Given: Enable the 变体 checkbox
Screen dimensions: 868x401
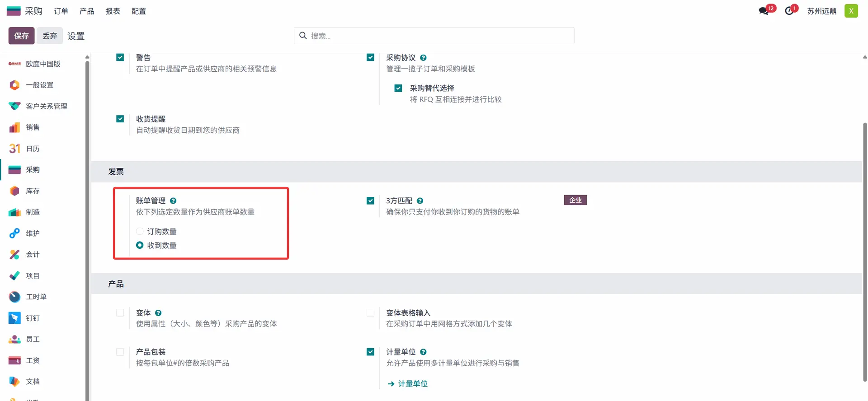Looking at the screenshot, I should [120, 313].
